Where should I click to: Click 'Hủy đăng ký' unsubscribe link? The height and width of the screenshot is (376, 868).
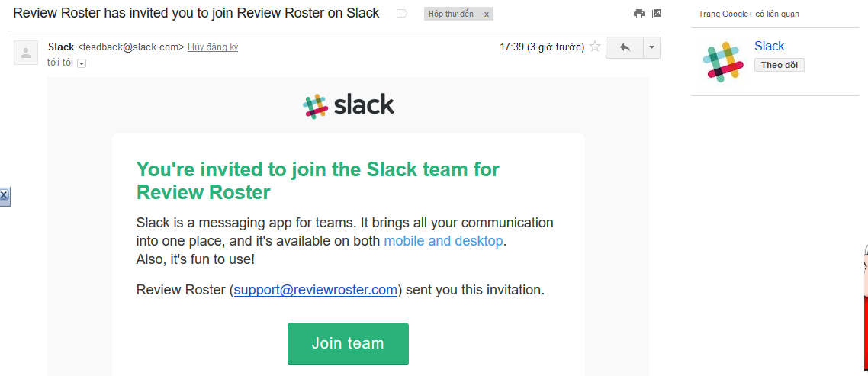click(213, 47)
